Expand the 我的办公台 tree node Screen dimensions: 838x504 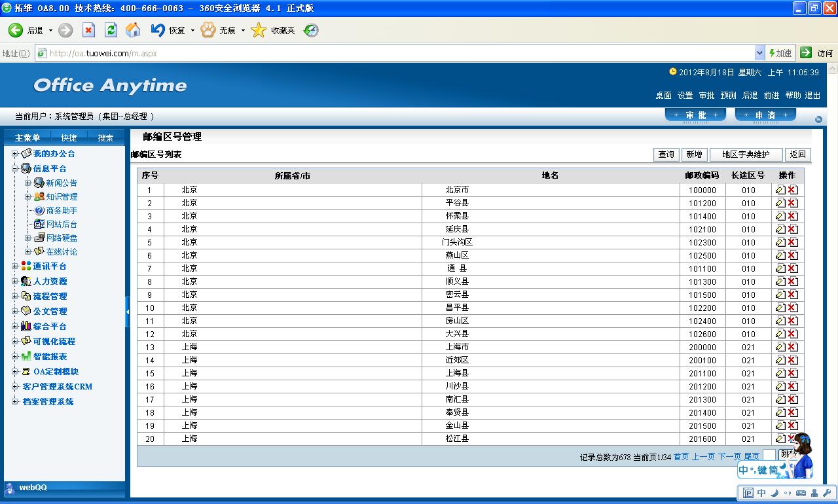point(15,154)
